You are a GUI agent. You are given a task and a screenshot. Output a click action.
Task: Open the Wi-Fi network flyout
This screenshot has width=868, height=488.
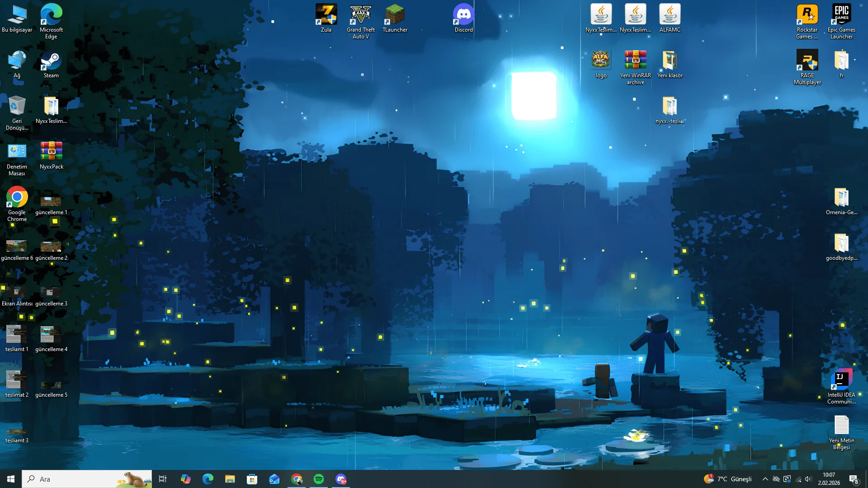pyautogui.click(x=798, y=479)
